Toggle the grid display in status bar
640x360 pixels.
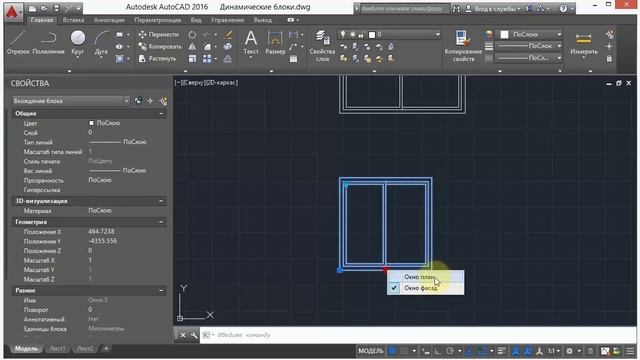[x=392, y=351]
